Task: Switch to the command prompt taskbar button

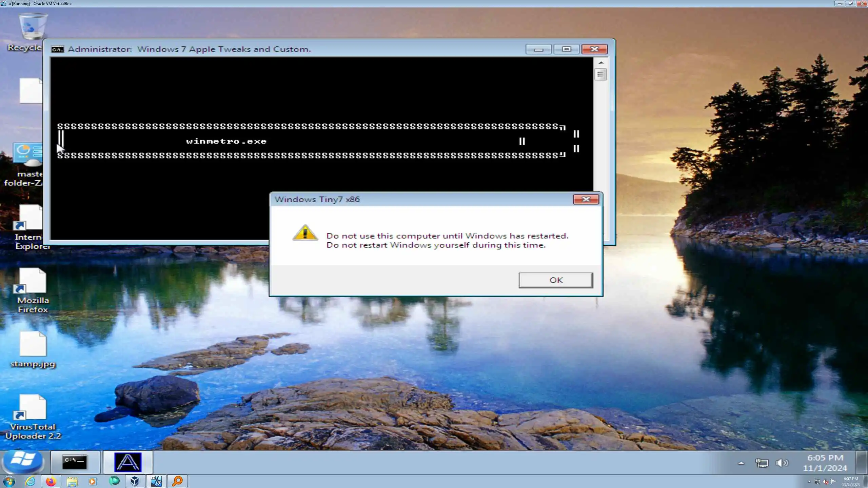Action: (75, 462)
